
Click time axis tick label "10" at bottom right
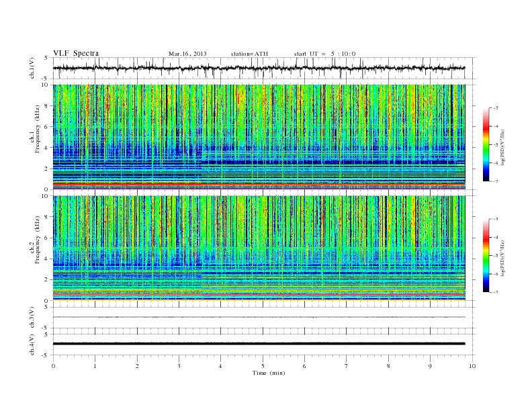pyautogui.click(x=472, y=366)
